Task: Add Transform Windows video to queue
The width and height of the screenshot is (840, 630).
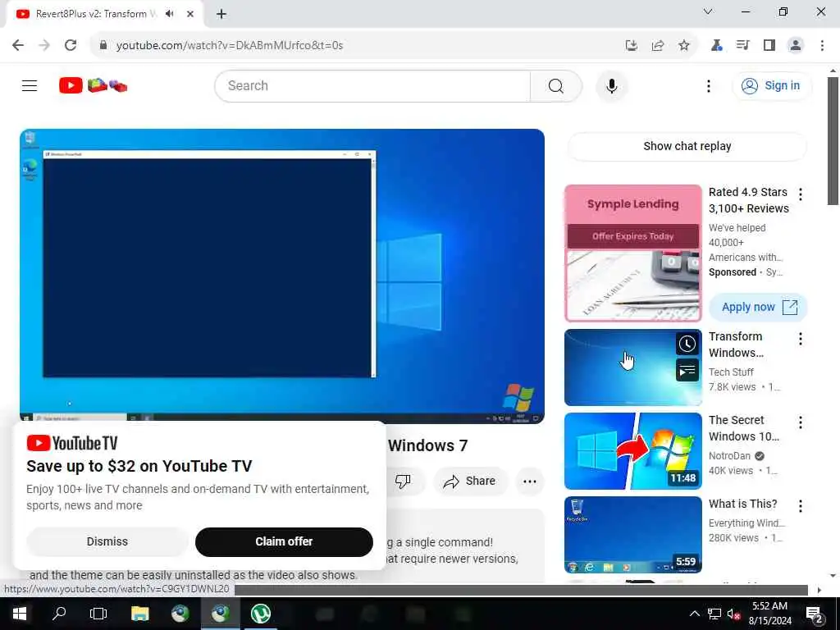Action: coord(687,370)
